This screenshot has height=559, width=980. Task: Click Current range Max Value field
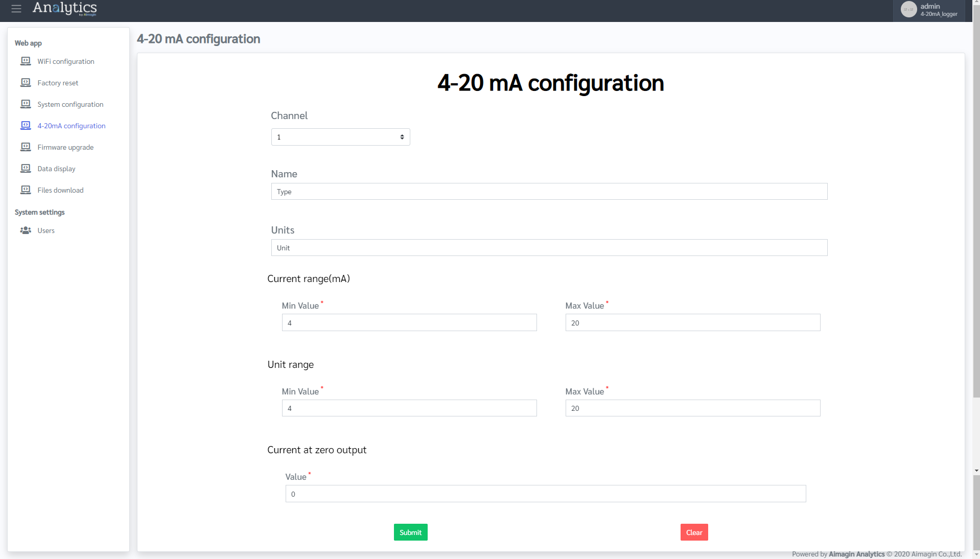point(692,323)
